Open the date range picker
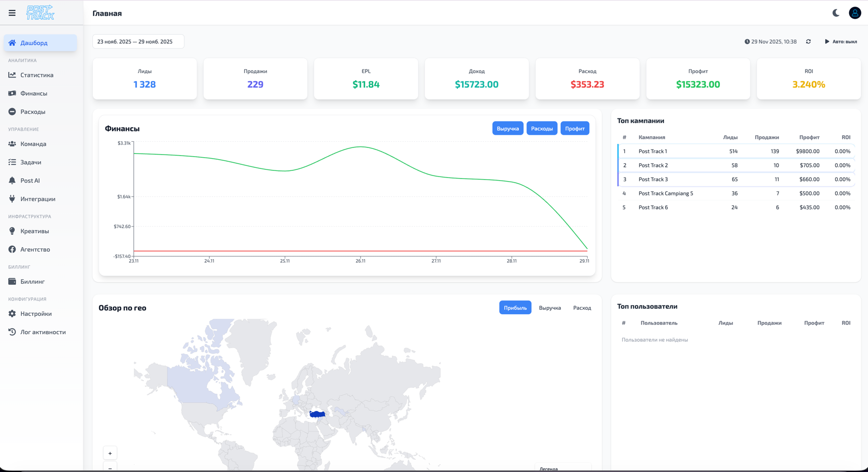The image size is (868, 472). tap(138, 41)
